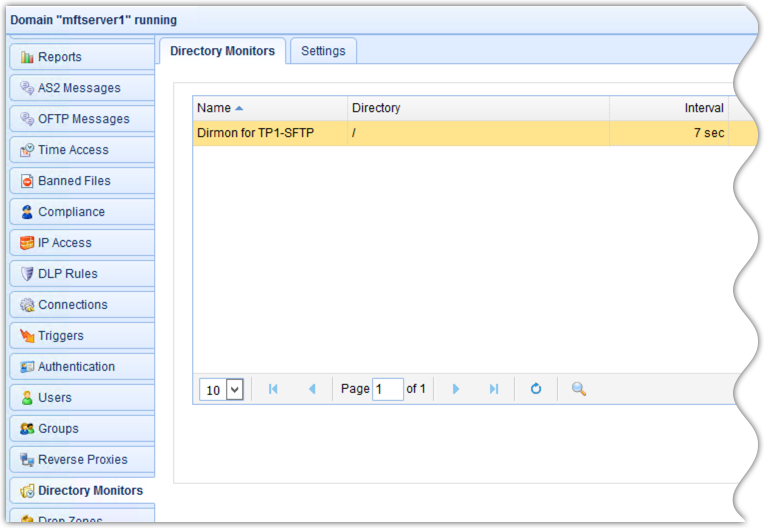Click the Triggers icon in sidebar
The width and height of the screenshot is (764, 528).
[x=27, y=336]
